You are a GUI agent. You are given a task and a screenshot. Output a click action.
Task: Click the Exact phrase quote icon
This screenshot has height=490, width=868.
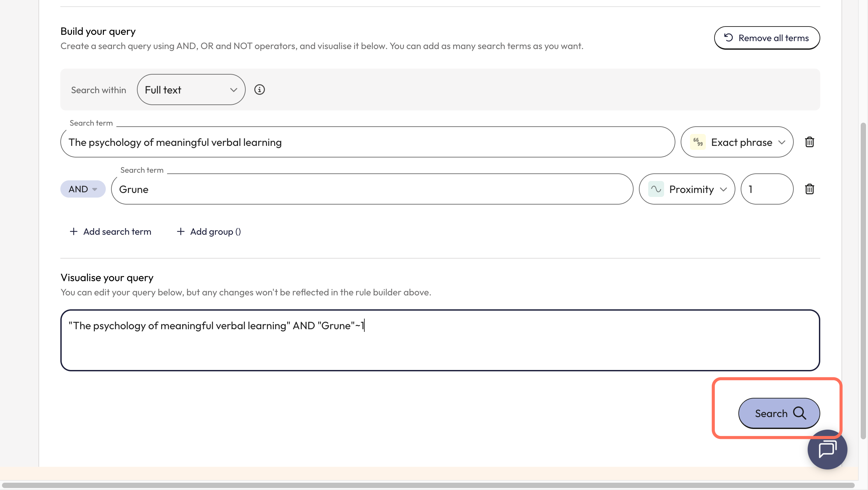coord(698,142)
